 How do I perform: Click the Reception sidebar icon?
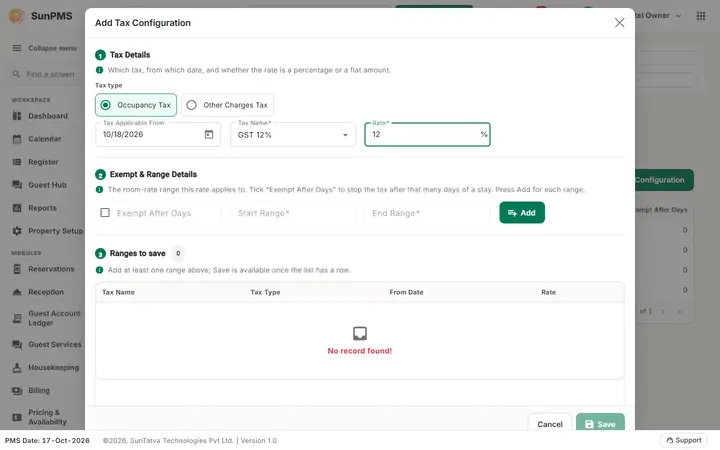[17, 292]
